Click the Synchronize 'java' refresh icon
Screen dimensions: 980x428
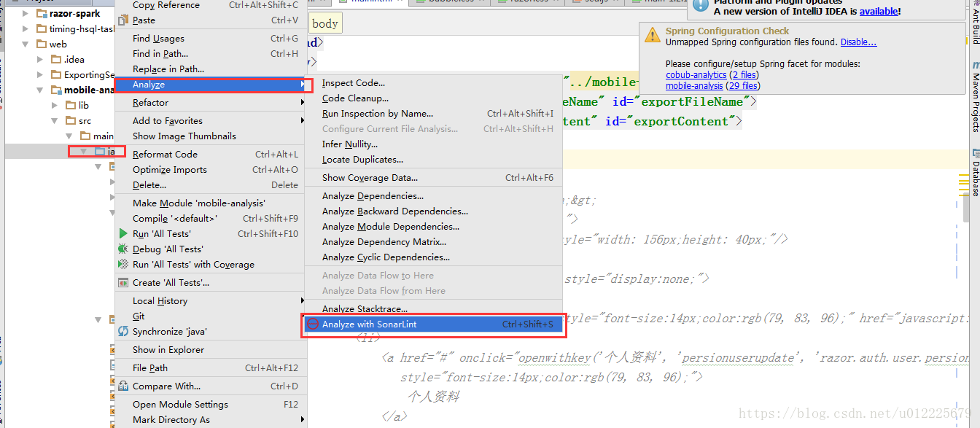[x=123, y=331]
